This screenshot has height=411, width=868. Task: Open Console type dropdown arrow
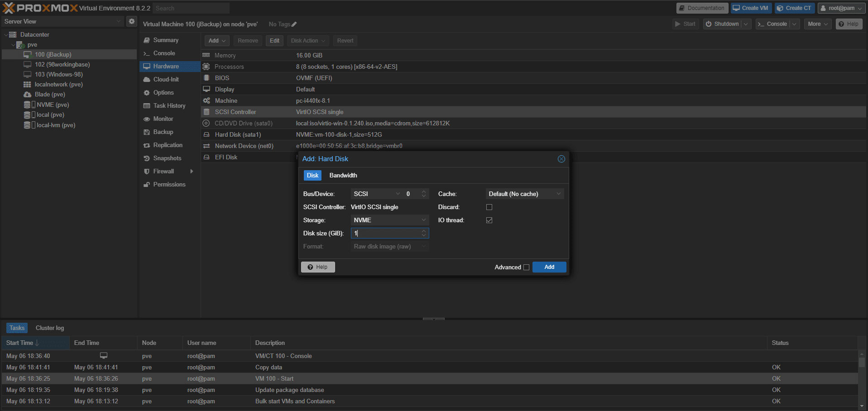794,24
